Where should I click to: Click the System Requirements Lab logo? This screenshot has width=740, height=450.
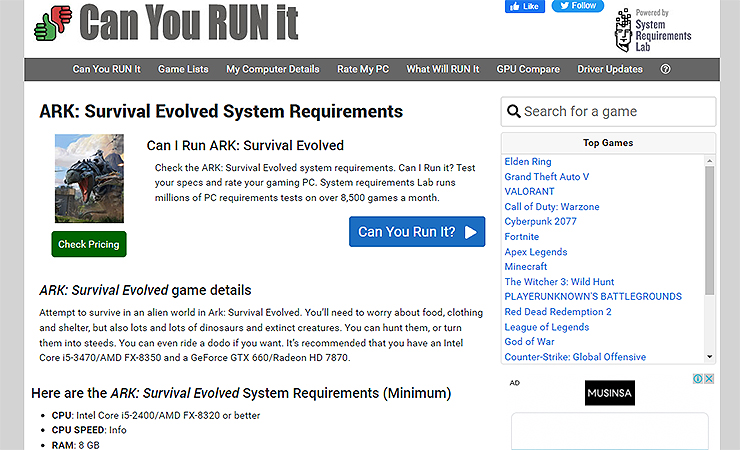(x=653, y=30)
